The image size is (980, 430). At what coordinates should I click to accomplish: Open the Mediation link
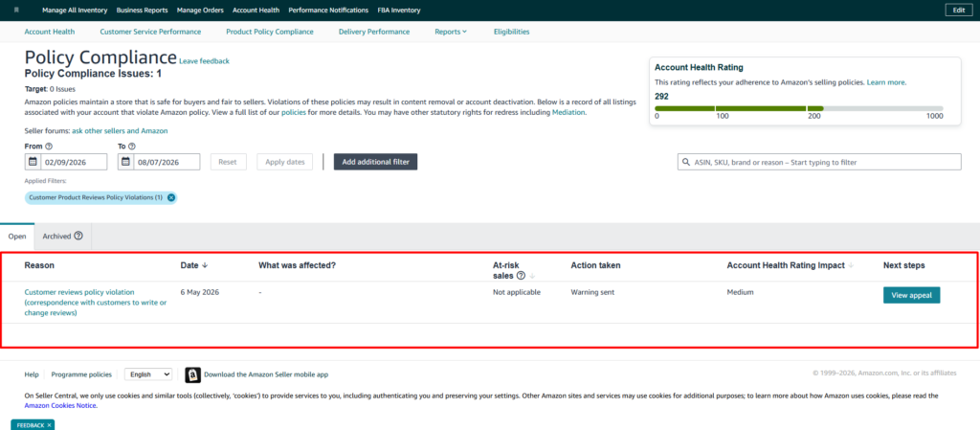pos(568,112)
